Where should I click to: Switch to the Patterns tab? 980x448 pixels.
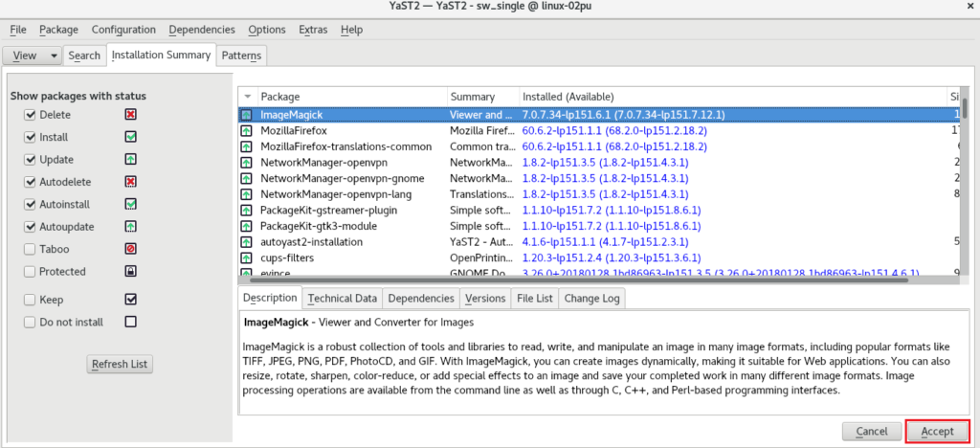241,56
